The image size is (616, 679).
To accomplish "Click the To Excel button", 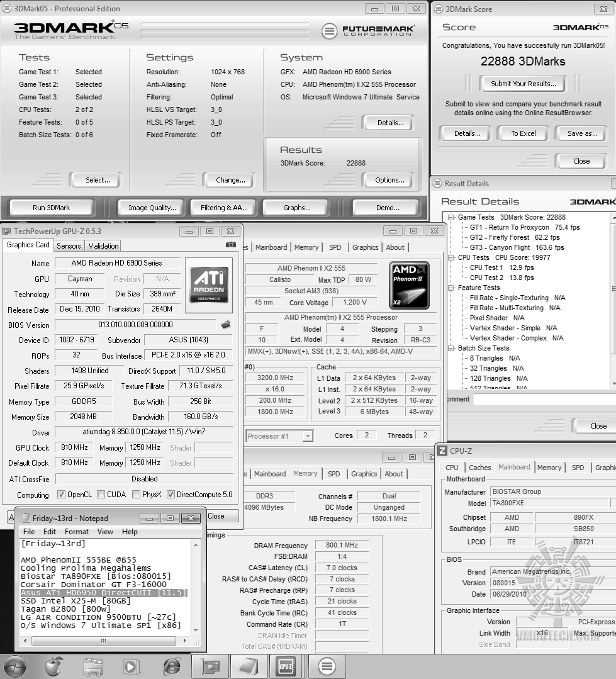I will (x=524, y=134).
